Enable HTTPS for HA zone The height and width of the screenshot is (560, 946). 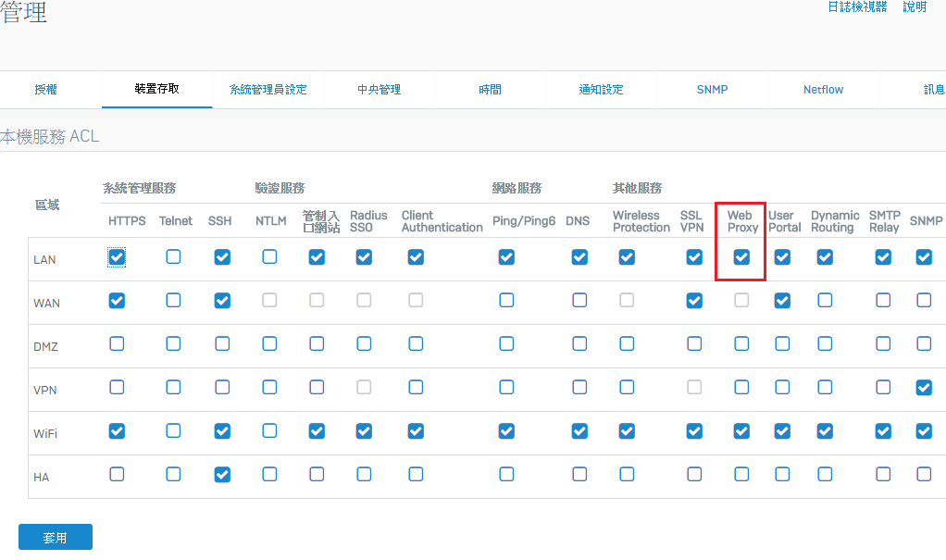(x=117, y=474)
